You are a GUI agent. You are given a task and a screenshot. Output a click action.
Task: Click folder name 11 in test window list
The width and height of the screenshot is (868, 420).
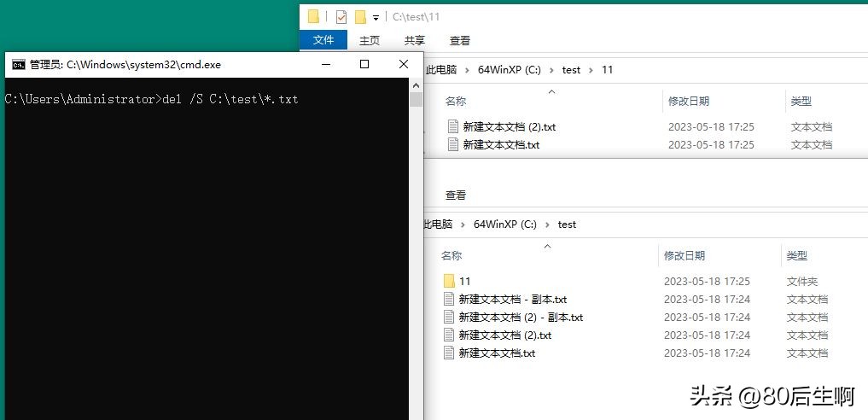464,281
